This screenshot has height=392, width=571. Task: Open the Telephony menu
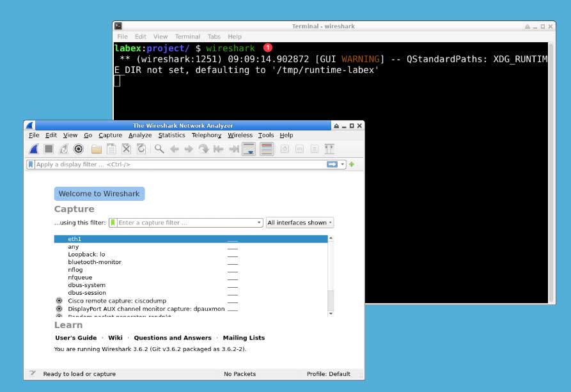point(207,135)
